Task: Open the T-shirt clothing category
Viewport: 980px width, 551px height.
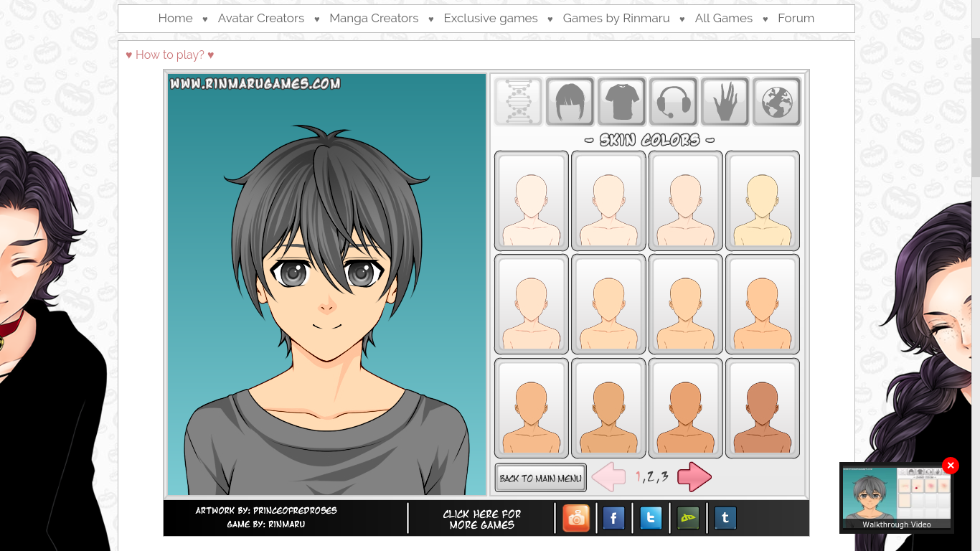Action: pos(621,102)
